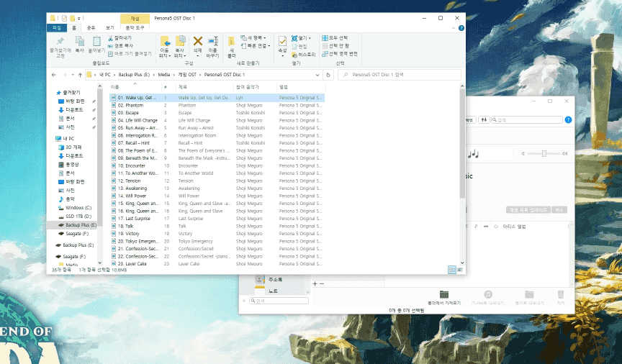Click the max volume speaker icon in rear window

pyautogui.click(x=564, y=153)
